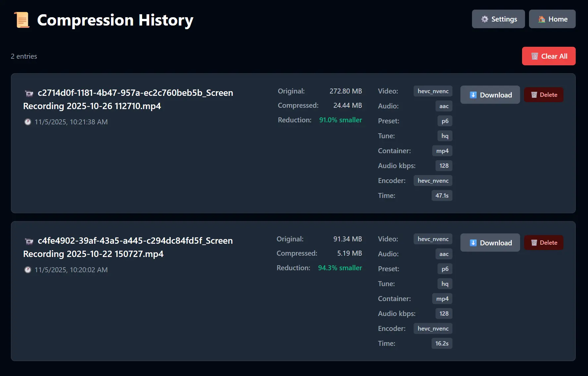Click the 91.0% smaller reduction value

pos(340,120)
